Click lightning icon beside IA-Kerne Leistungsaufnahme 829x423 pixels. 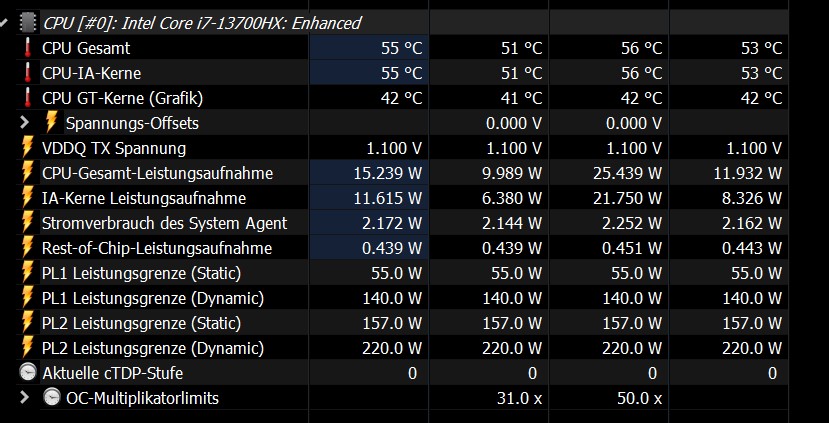pos(27,198)
